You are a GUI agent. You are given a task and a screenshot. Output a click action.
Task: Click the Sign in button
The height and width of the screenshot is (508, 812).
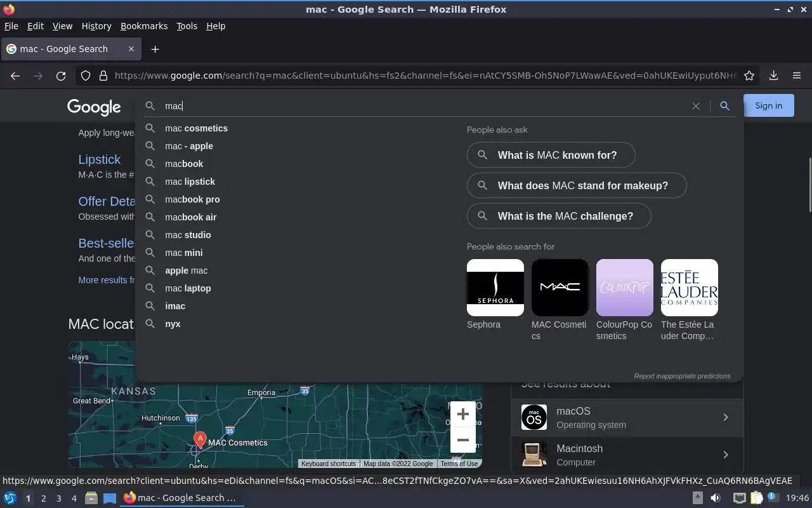pos(768,105)
